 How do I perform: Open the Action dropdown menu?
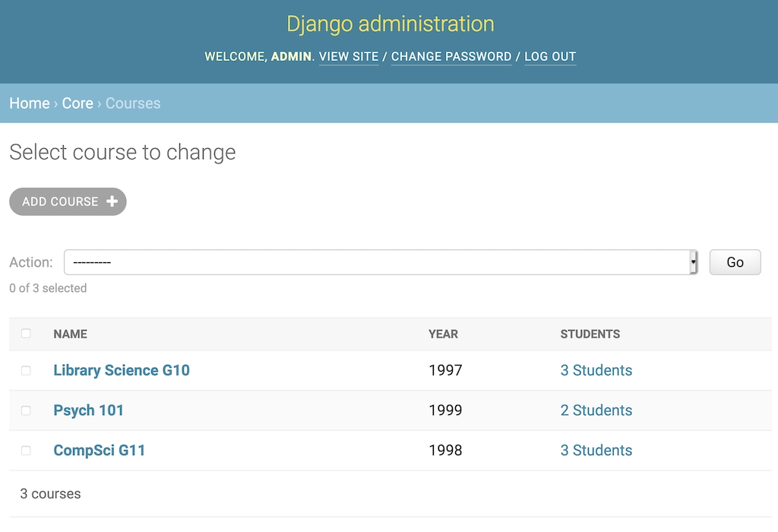380,262
